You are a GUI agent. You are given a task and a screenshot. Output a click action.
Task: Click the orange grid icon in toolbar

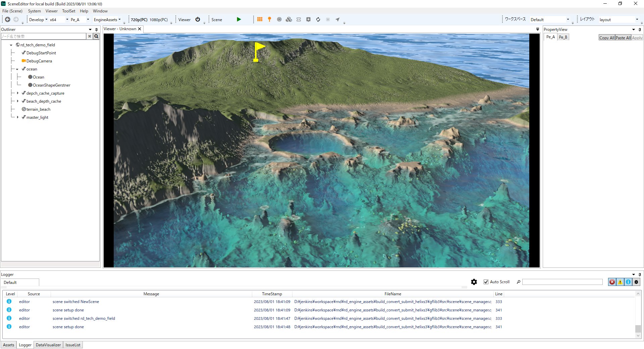coord(260,19)
